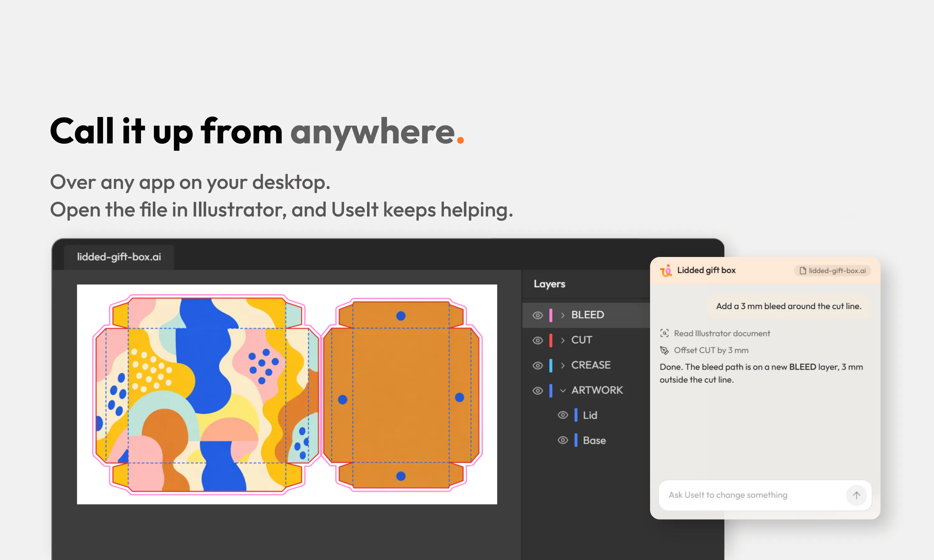Click the 'Done. The bleed path' reply text

tap(761, 373)
